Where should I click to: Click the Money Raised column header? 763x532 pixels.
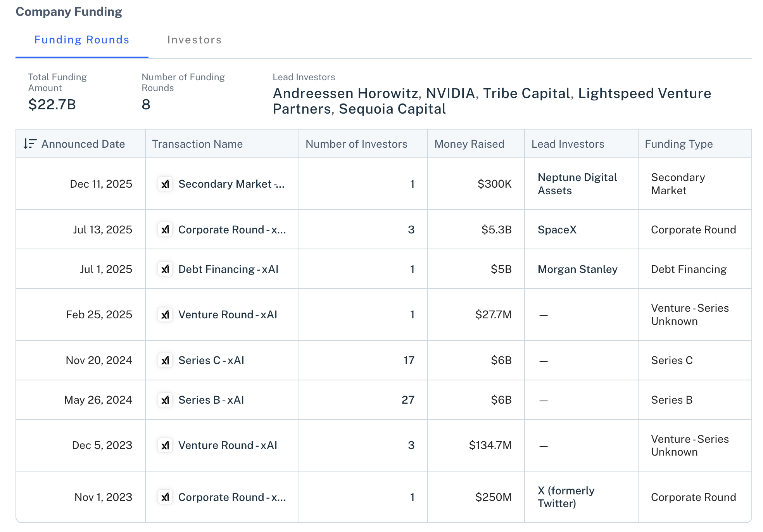pyautogui.click(x=469, y=144)
